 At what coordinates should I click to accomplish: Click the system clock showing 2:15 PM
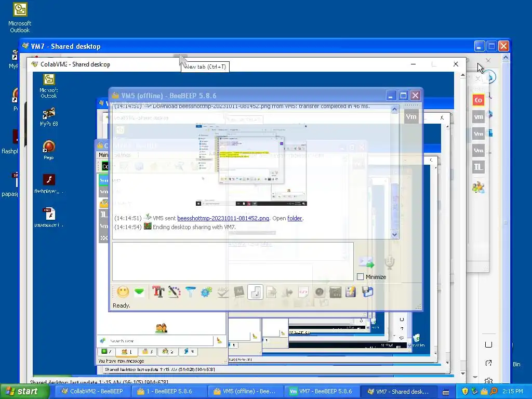point(513,391)
